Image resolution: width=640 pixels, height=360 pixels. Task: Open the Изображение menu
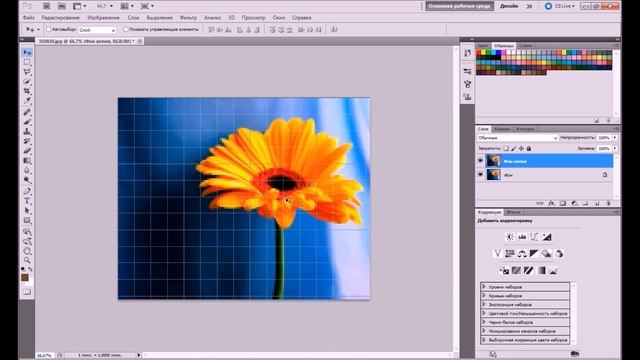coord(103,18)
